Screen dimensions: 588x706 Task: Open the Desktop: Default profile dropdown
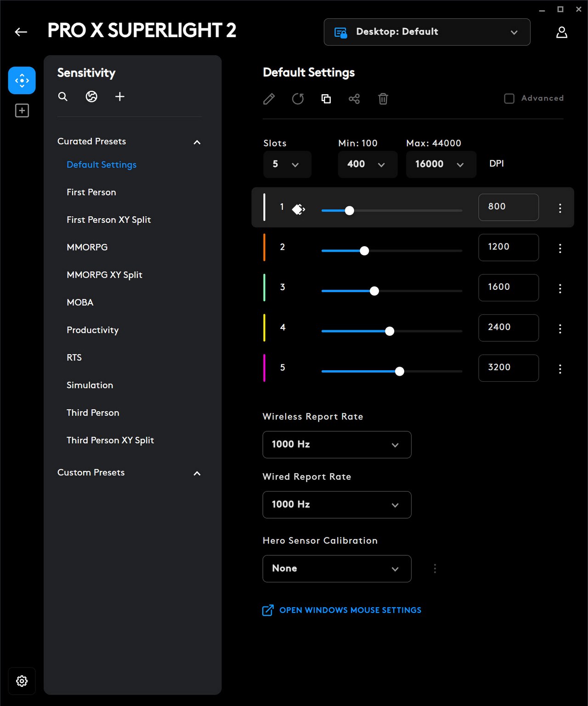point(427,32)
